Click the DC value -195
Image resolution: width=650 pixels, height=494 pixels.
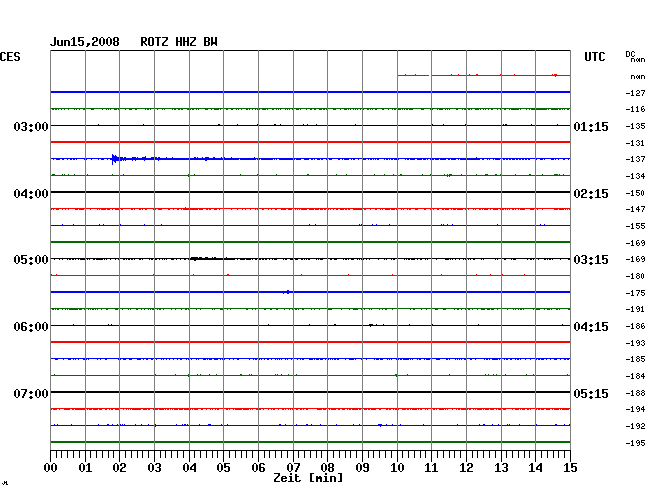point(635,443)
